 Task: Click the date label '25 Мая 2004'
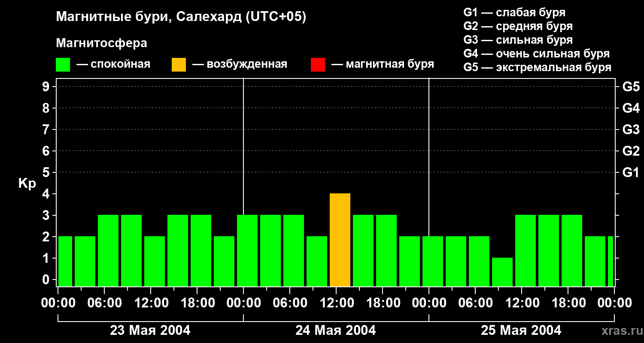[x=521, y=330]
